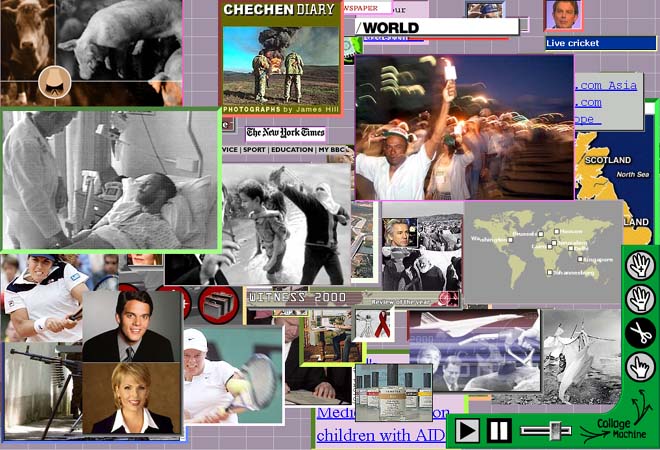Select the stone-throwing black-and-white photo

pyautogui.click(x=286, y=224)
